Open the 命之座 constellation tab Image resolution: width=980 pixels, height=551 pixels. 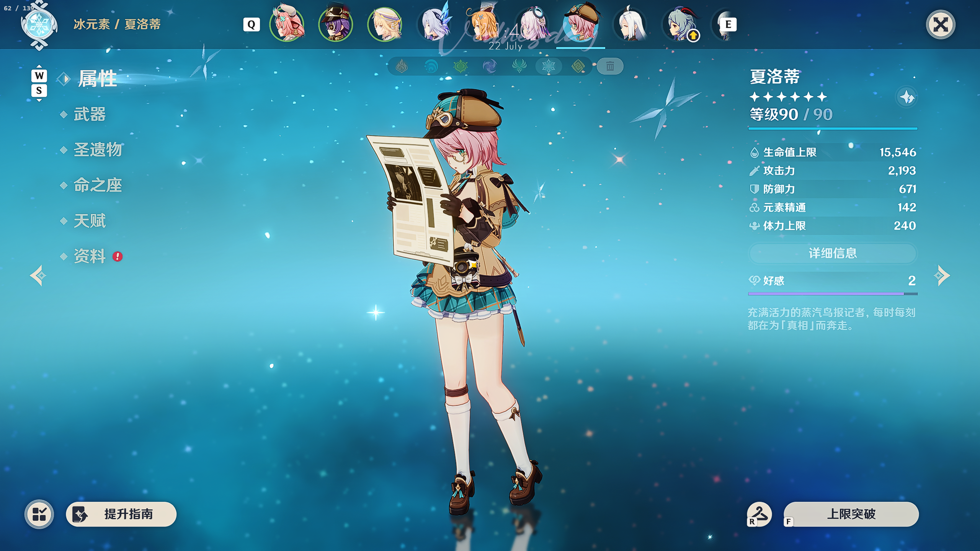click(97, 185)
